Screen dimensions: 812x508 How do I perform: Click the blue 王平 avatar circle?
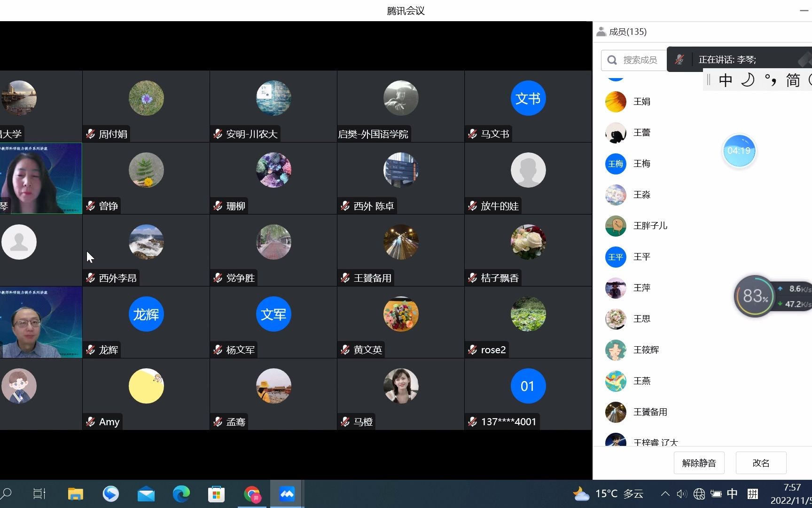pyautogui.click(x=616, y=257)
